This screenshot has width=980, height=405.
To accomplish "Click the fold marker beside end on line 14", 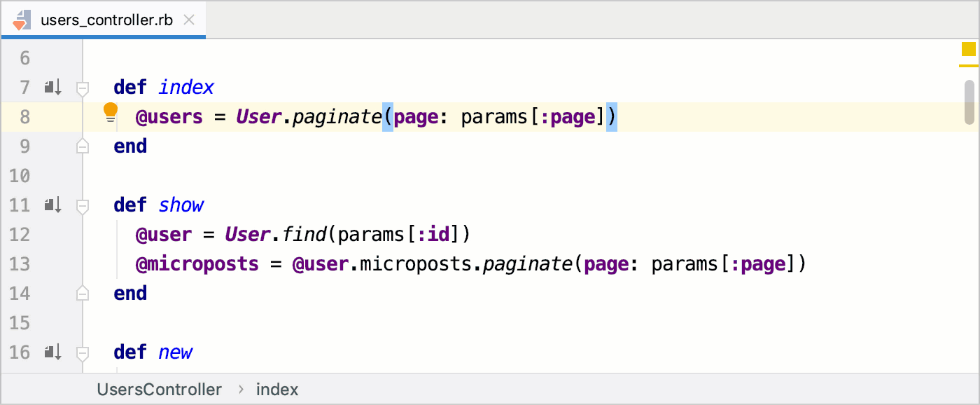I will [x=82, y=293].
